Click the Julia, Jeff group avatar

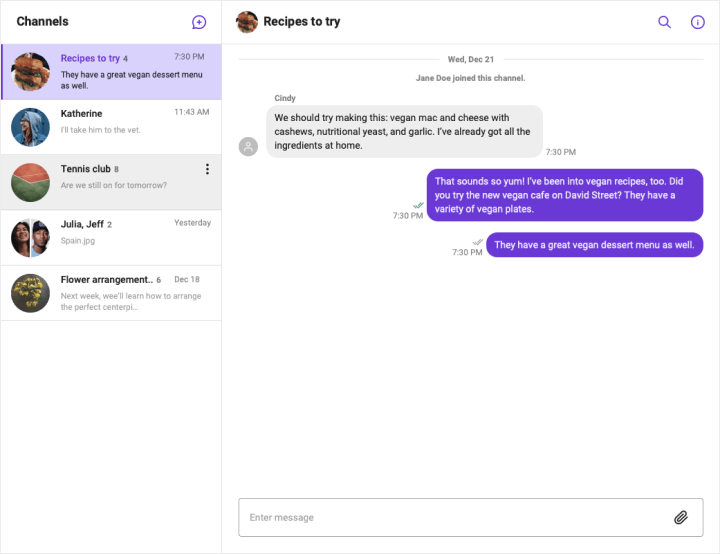pyautogui.click(x=30, y=238)
